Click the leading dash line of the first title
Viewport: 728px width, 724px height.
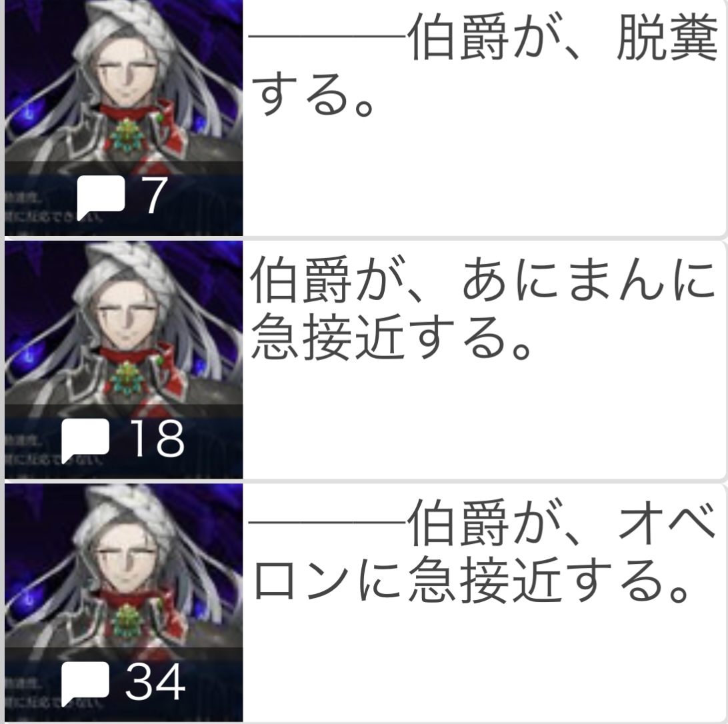pos(328,36)
